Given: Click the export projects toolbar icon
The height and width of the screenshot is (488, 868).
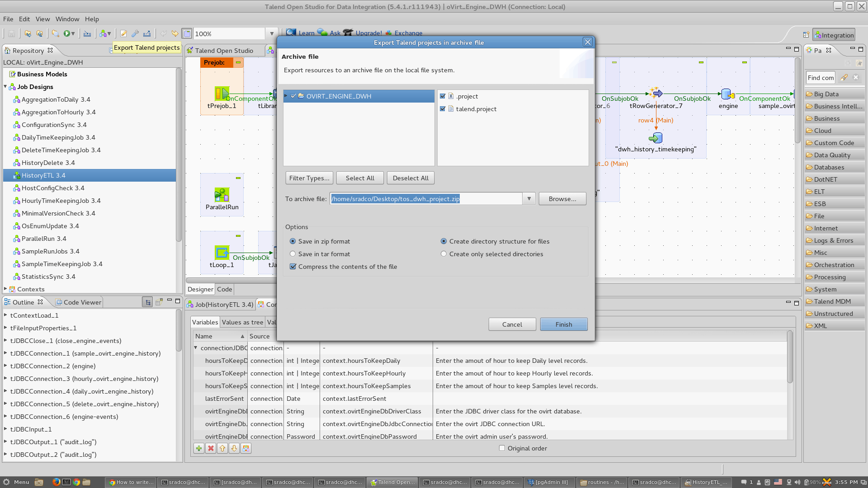Looking at the screenshot, I should (147, 33).
